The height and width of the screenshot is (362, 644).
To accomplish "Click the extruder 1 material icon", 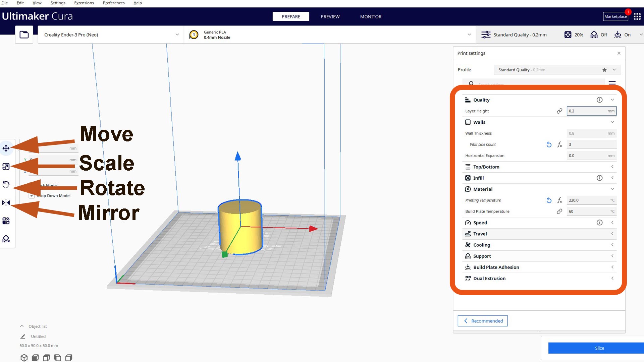I will coord(194,35).
